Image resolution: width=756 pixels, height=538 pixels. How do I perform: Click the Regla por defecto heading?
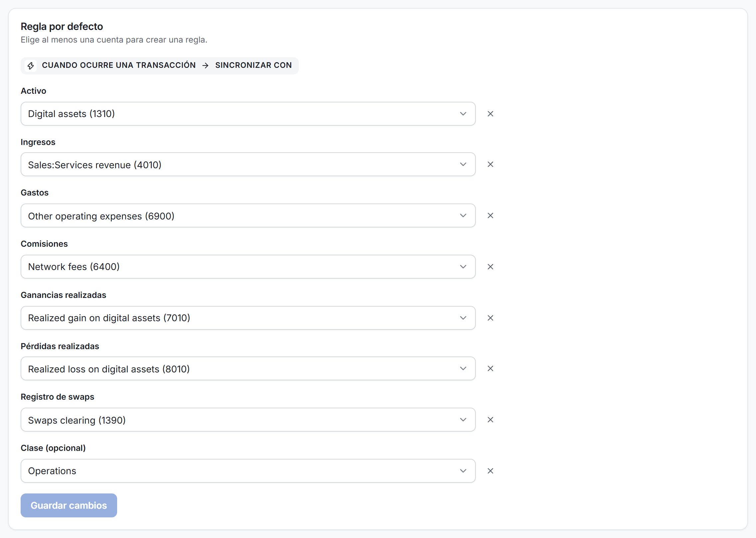coord(62,26)
